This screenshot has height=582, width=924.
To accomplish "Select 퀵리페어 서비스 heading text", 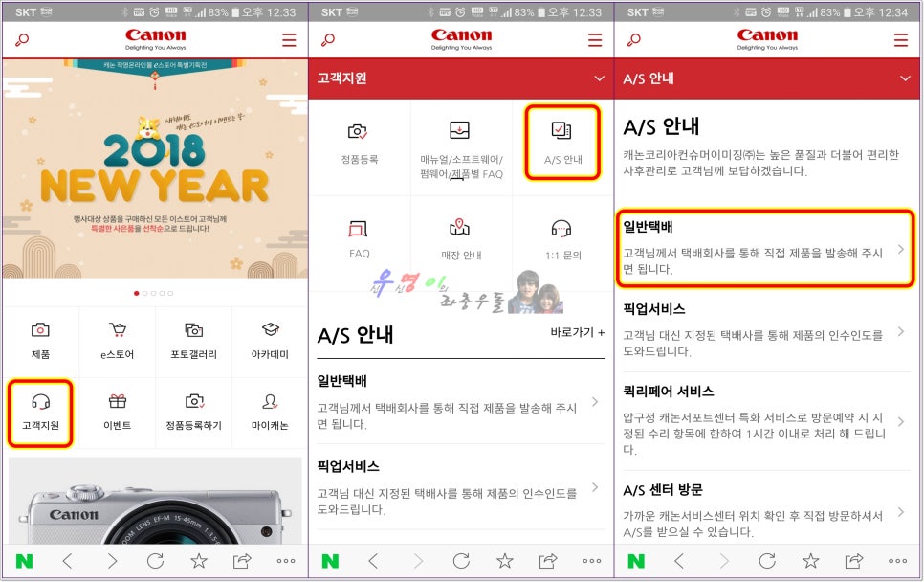I will pyautogui.click(x=669, y=391).
